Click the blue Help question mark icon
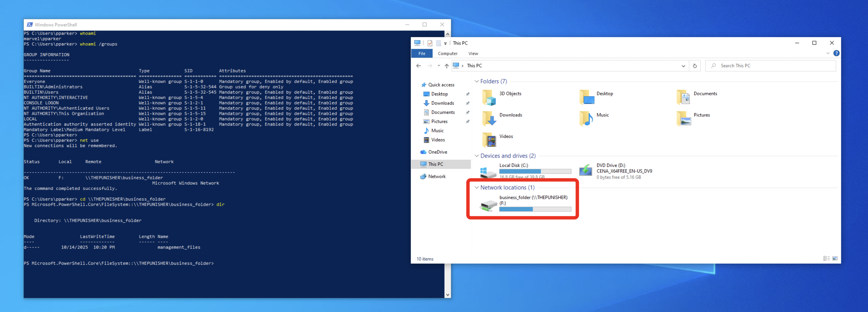868x312 pixels. click(836, 53)
